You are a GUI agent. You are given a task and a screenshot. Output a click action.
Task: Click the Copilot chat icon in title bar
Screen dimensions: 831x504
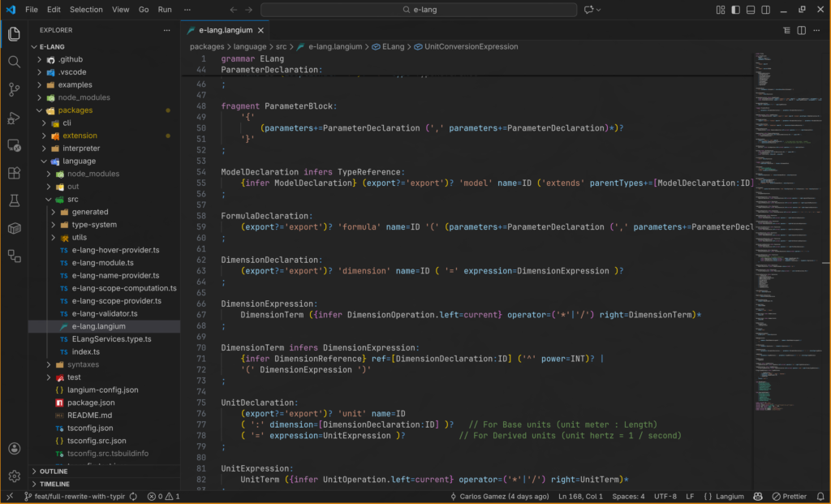coord(589,10)
